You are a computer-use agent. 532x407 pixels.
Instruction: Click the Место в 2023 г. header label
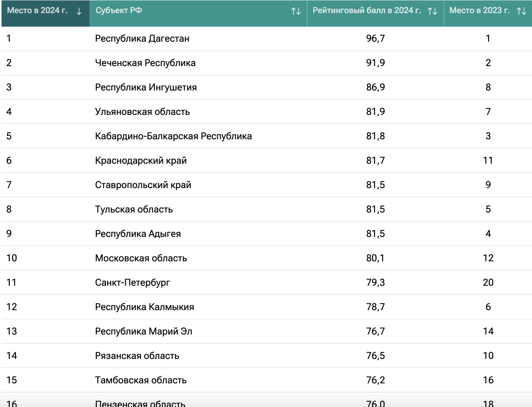click(x=479, y=11)
